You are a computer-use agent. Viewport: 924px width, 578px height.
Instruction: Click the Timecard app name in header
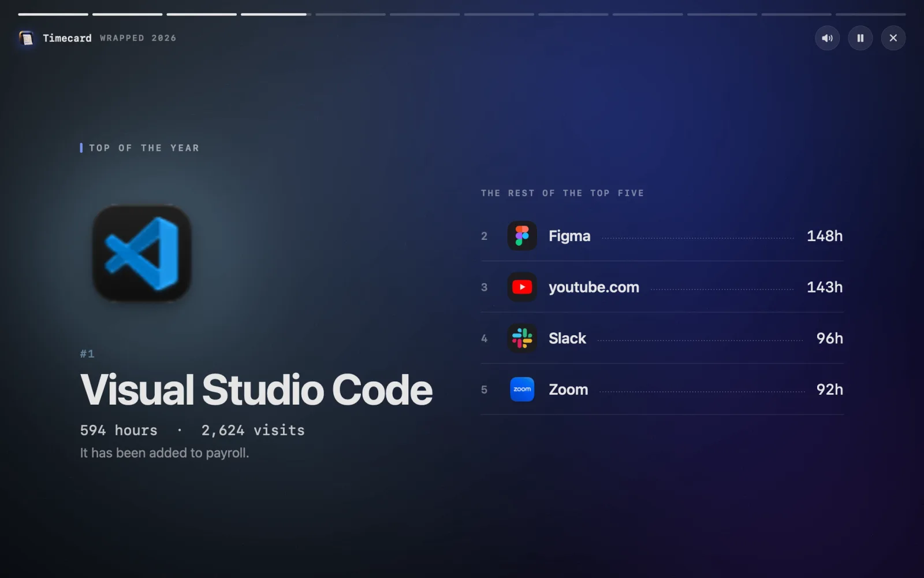pos(67,38)
